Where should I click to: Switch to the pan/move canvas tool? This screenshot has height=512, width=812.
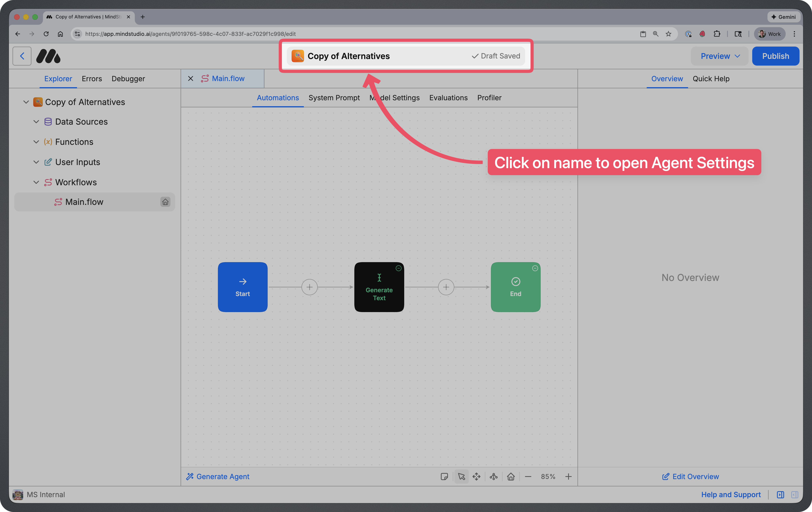click(476, 476)
